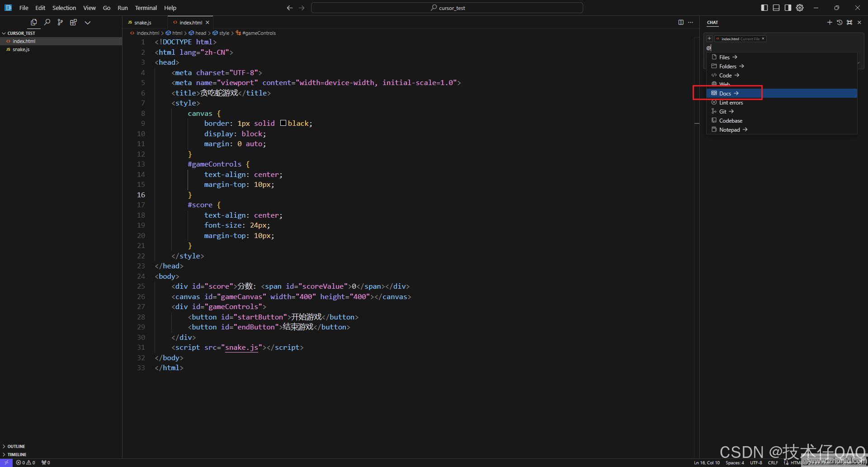Open the Extensions view icon
This screenshot has width=868, height=467.
(73, 22)
